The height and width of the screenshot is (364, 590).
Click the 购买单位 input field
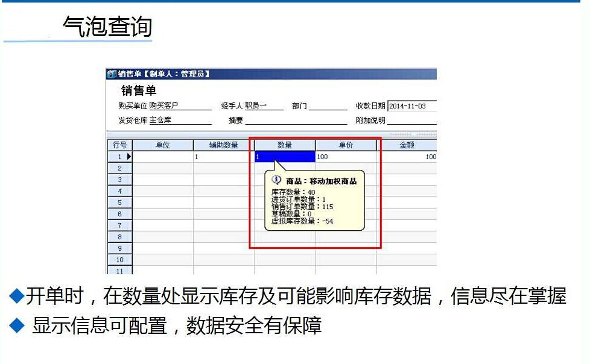pyautogui.click(x=180, y=106)
